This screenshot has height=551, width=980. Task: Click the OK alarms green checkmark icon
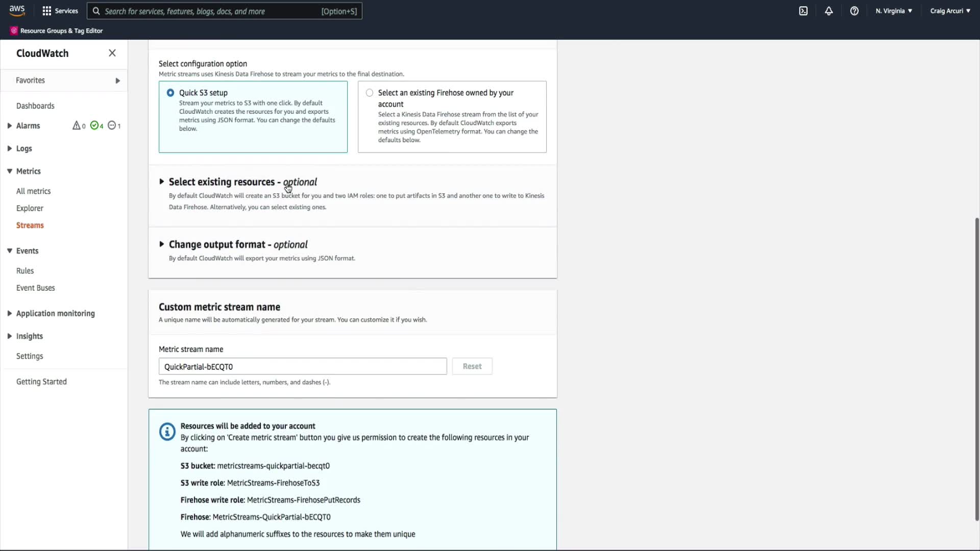click(x=94, y=126)
